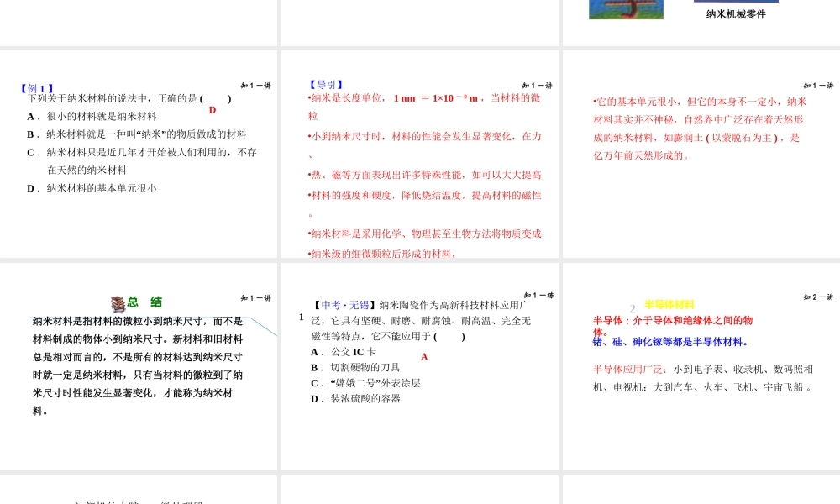Select the 中考·无锡 nano-ceramics question slide
Screen dimensions: 840x504
[x=420, y=366]
